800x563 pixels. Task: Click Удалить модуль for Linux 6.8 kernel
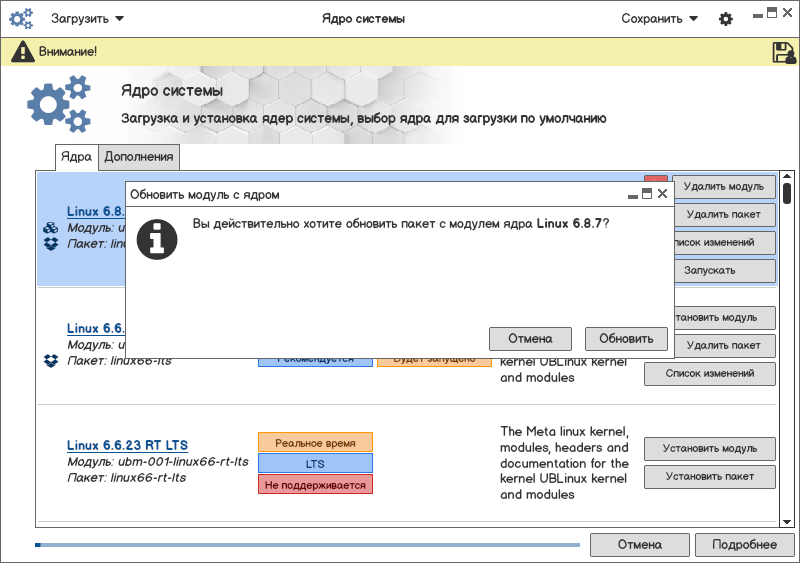pyautogui.click(x=724, y=187)
